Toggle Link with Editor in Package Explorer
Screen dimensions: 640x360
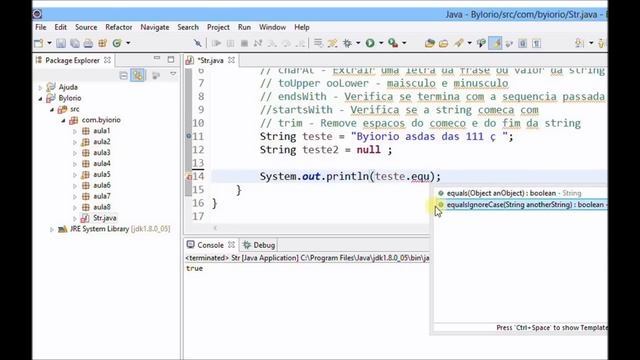pyautogui.click(x=138, y=76)
